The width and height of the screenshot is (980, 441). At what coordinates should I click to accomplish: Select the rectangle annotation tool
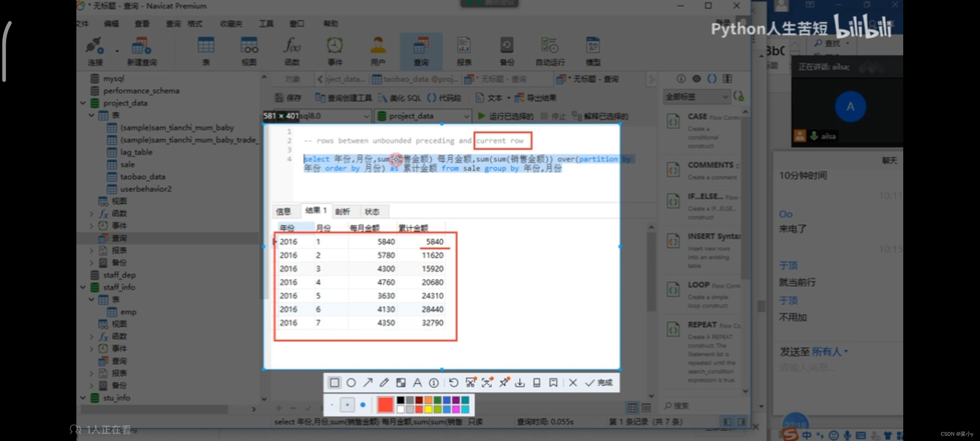[334, 383]
